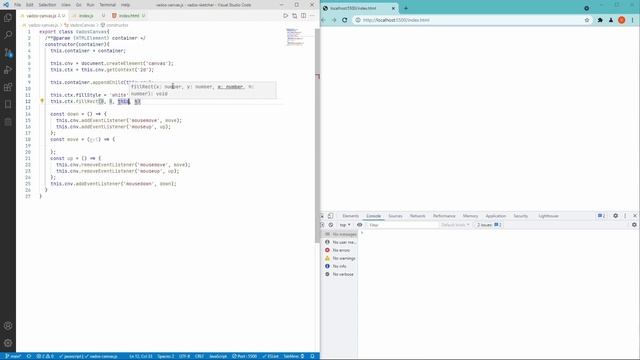Switch to the Performance tab in DevTools
640x360 pixels.
pos(444,216)
